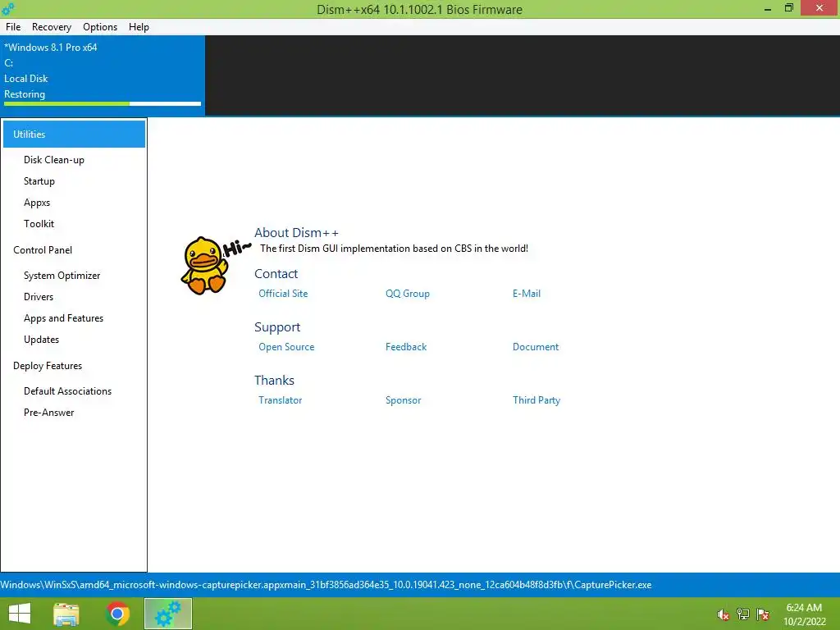Open the Drivers page
The image size is (840, 630).
click(39, 297)
